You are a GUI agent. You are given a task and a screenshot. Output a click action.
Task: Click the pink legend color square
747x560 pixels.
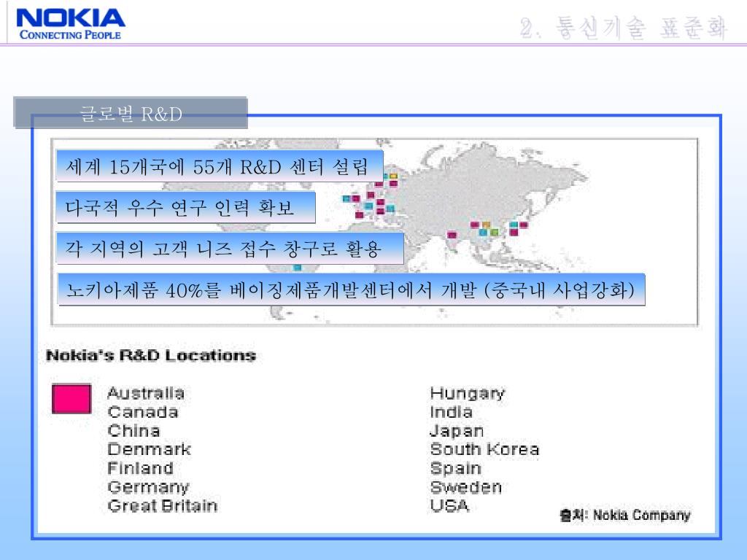pos(71,399)
